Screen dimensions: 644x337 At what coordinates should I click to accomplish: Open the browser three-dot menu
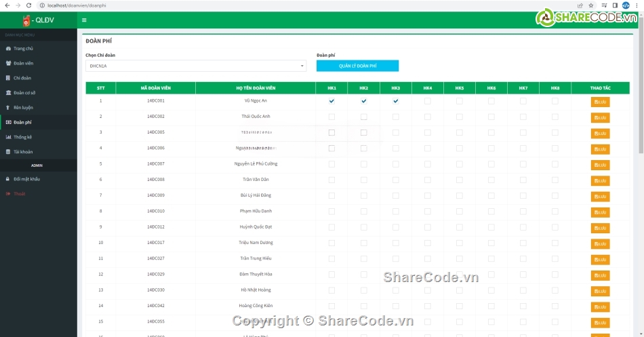(x=637, y=5)
